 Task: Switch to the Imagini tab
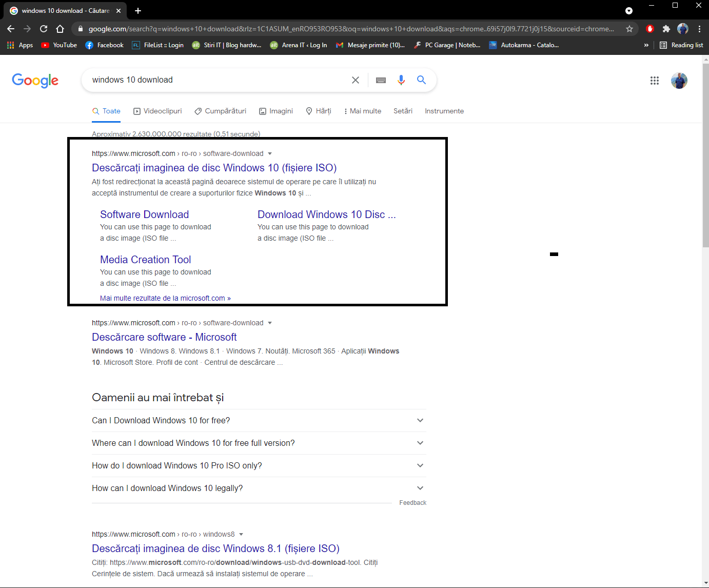click(276, 111)
